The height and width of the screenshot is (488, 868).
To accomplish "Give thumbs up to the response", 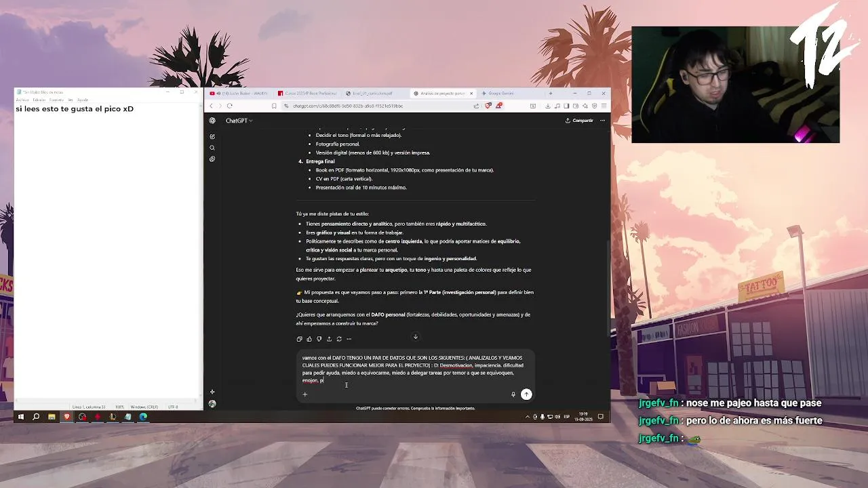I will (309, 339).
